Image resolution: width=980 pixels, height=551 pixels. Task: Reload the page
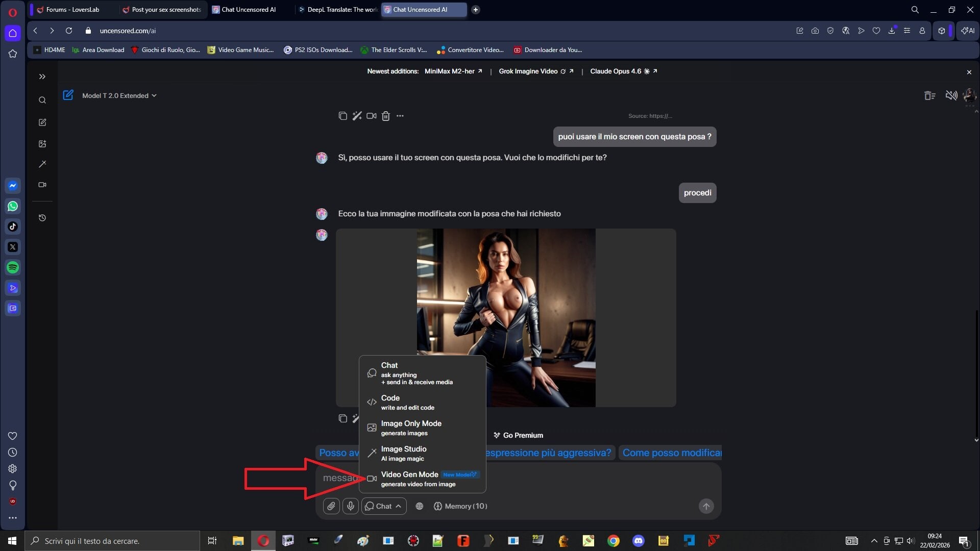[x=69, y=31]
